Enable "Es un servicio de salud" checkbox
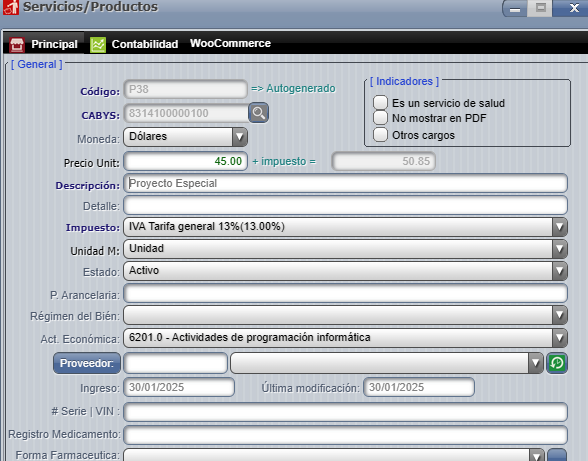The height and width of the screenshot is (461, 588). click(380, 102)
